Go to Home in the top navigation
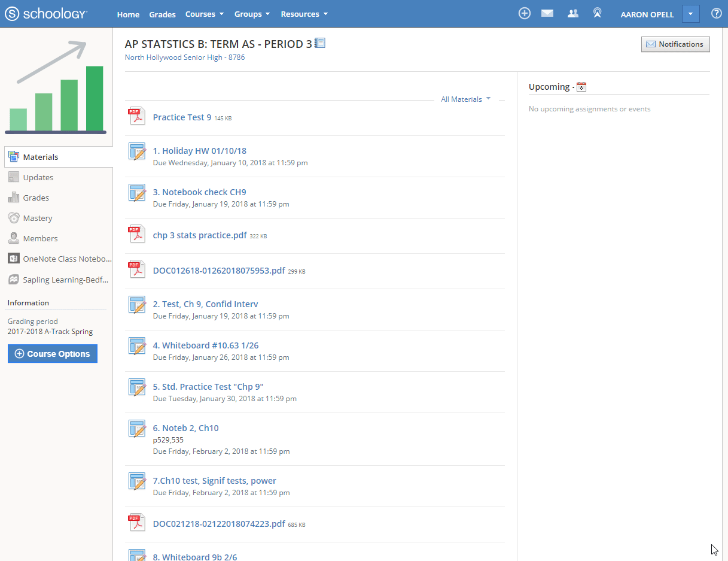Image resolution: width=728 pixels, height=561 pixels. pyautogui.click(x=128, y=14)
